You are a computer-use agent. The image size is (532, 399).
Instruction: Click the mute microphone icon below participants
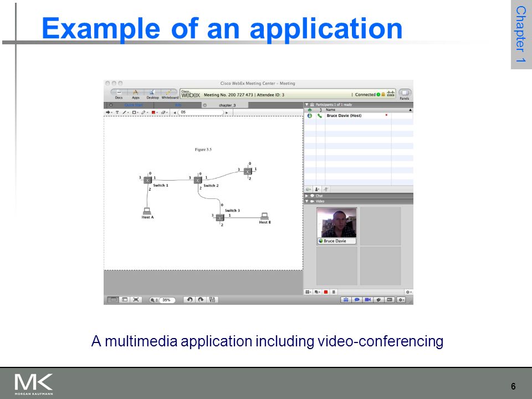(326, 190)
